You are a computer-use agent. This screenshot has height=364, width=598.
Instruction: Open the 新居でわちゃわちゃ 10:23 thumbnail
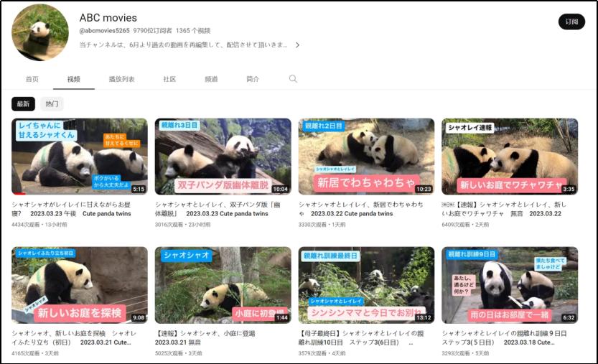(366, 157)
